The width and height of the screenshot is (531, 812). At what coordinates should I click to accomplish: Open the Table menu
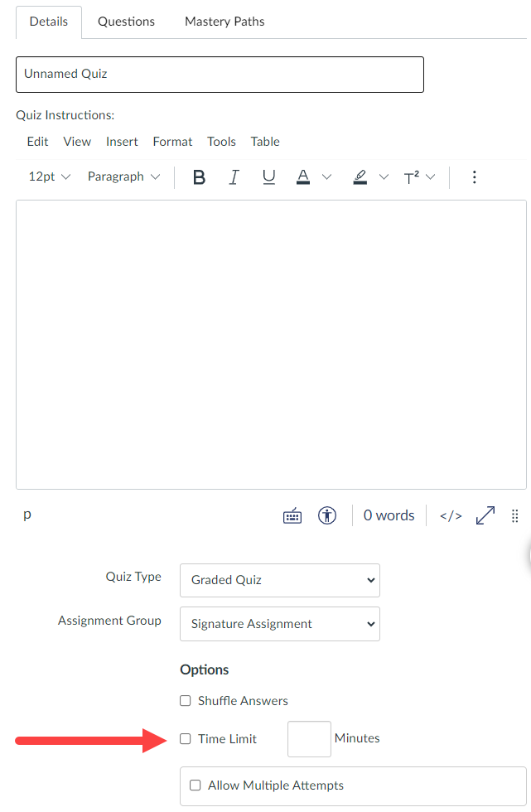click(x=265, y=142)
